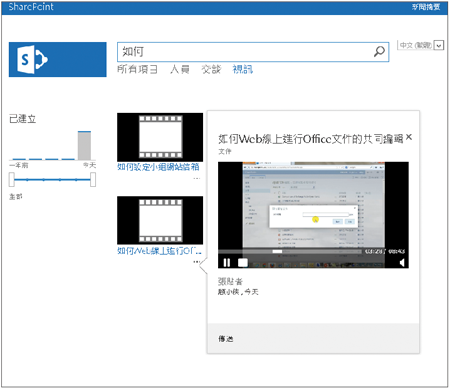Open the first video result title link

pos(158,167)
